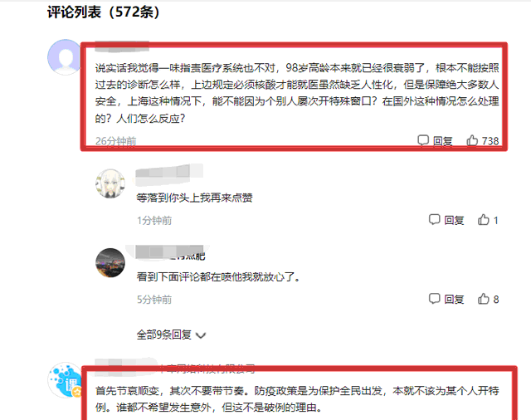531x420 pixels.
Task: Click reply bubble icon on 26分钟前 comment
Action: 423,140
